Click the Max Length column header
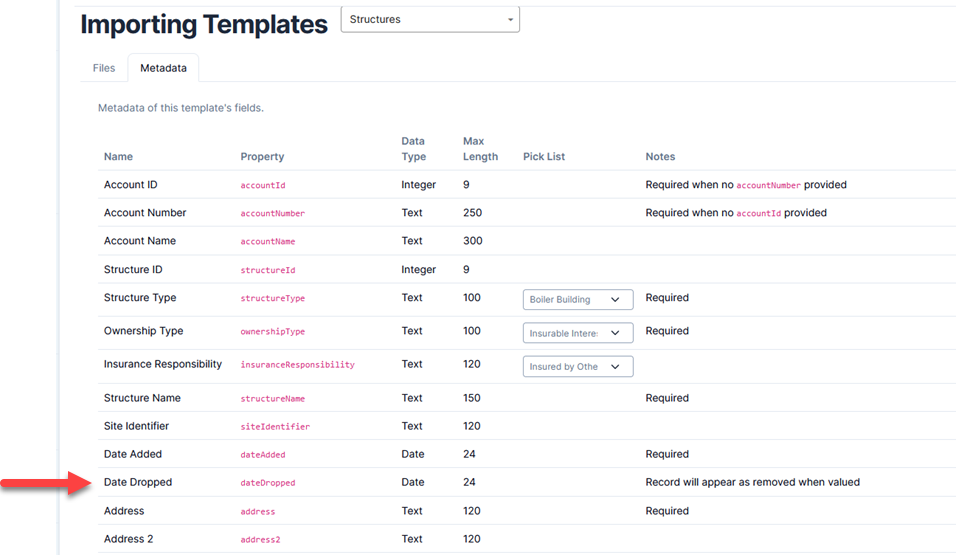This screenshot has width=956, height=555. click(480, 149)
